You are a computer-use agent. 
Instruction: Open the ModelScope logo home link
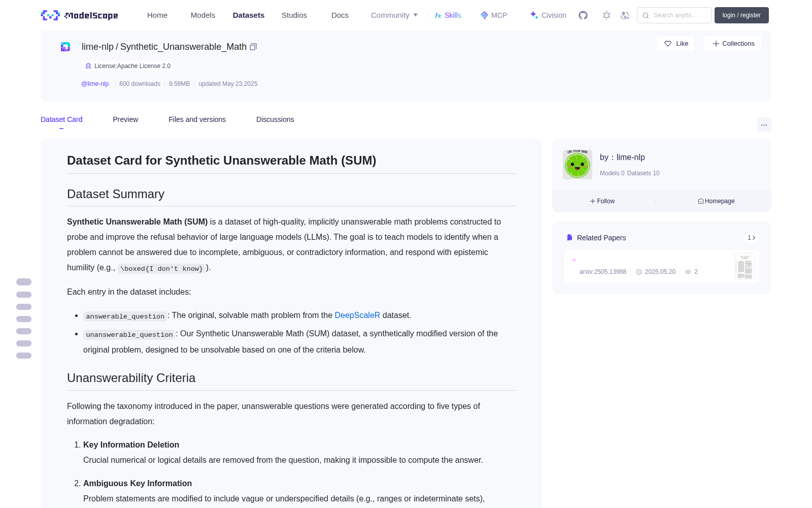tap(80, 15)
